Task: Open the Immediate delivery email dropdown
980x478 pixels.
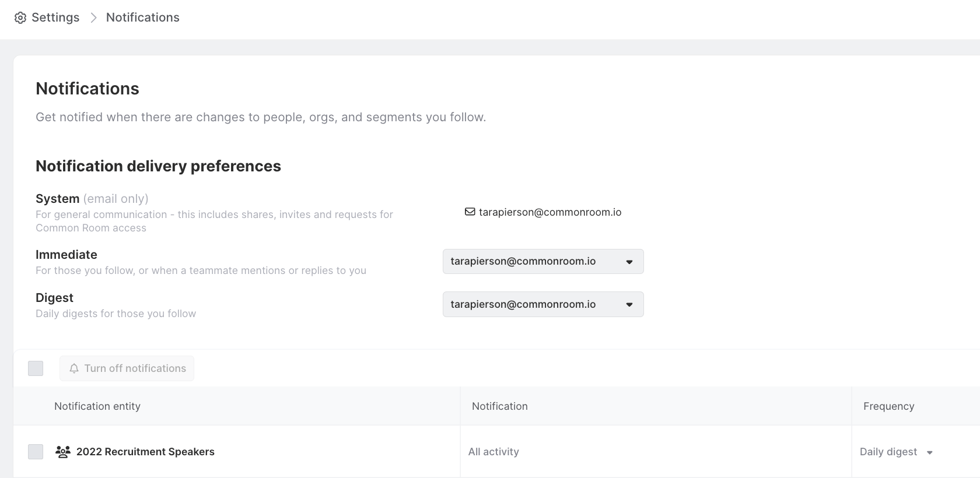Action: click(x=542, y=261)
